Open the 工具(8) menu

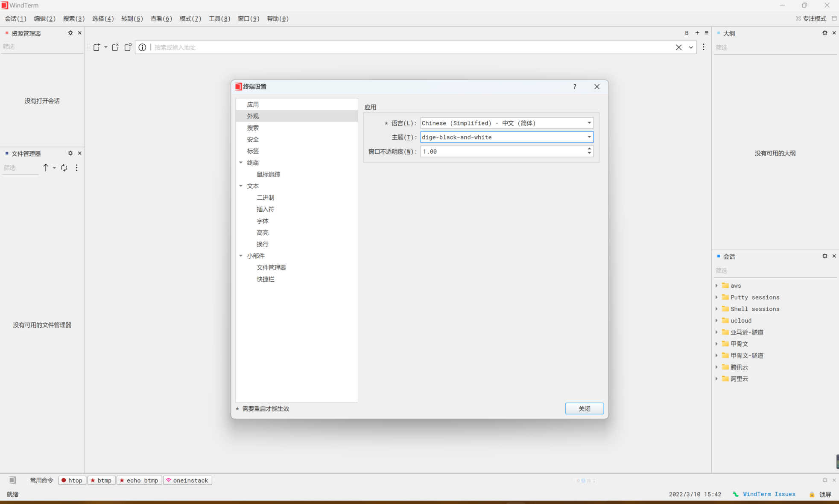point(219,18)
